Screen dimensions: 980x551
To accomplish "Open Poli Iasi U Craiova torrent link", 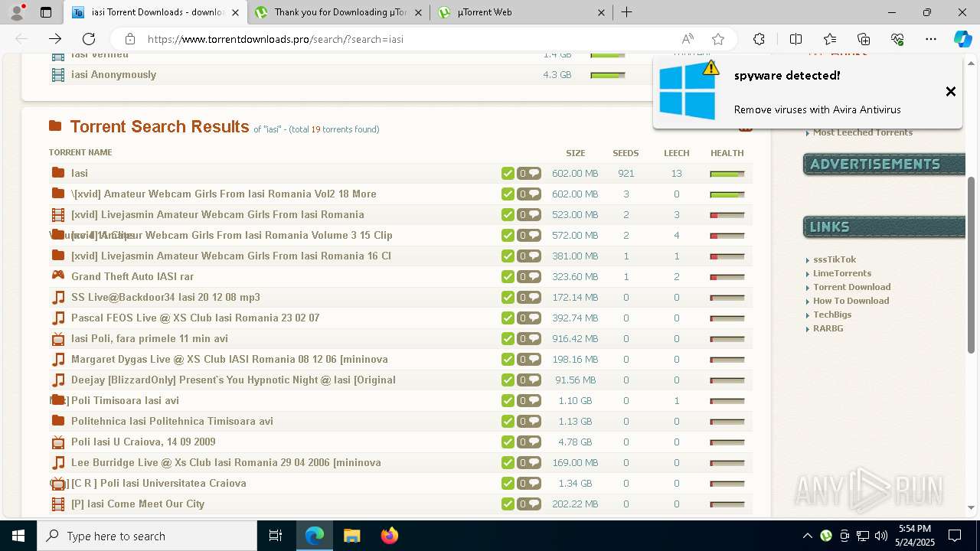I will 143,442.
